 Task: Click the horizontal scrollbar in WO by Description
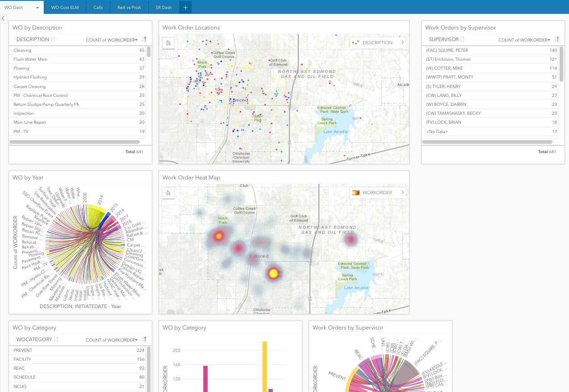75,142
